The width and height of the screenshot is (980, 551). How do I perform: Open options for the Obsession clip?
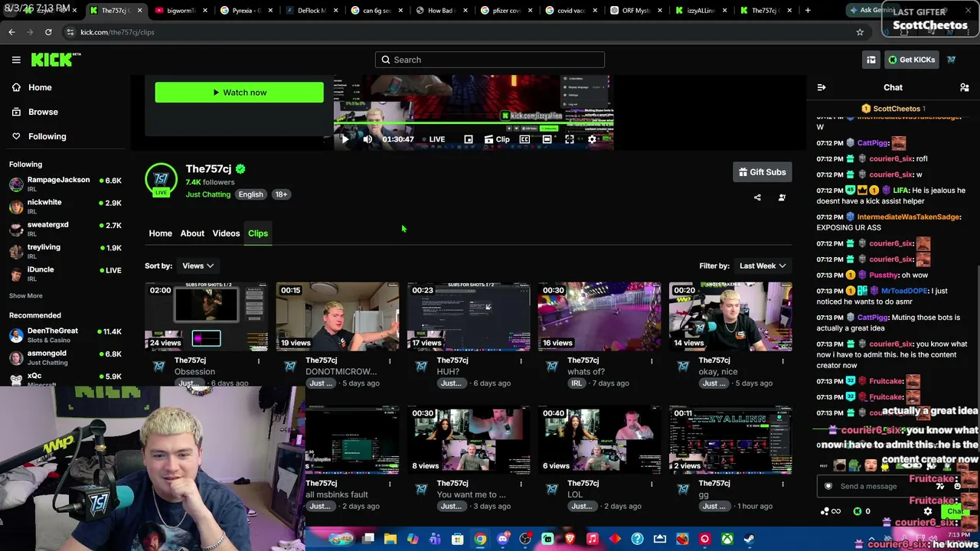pos(259,360)
